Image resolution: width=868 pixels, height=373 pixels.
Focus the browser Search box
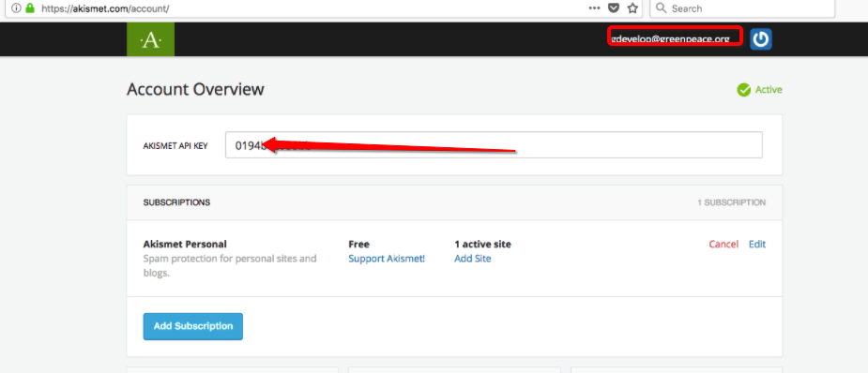click(741, 8)
